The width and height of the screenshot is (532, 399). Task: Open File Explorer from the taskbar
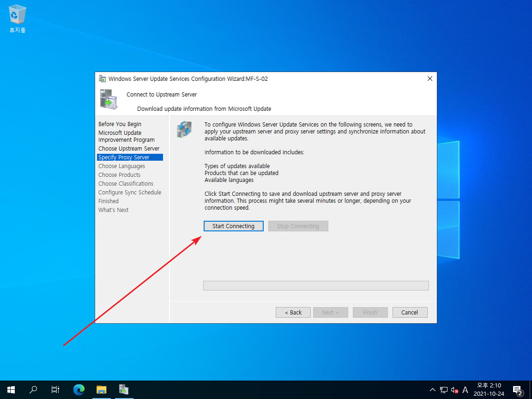pos(102,389)
